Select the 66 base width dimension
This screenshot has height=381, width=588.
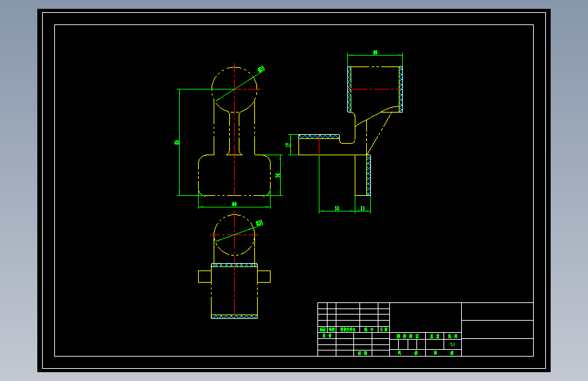point(235,203)
